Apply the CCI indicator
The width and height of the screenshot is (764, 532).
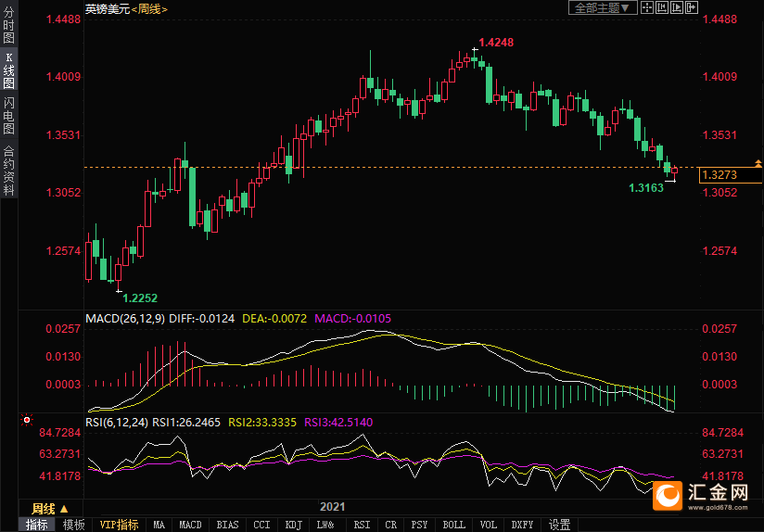pos(261,525)
